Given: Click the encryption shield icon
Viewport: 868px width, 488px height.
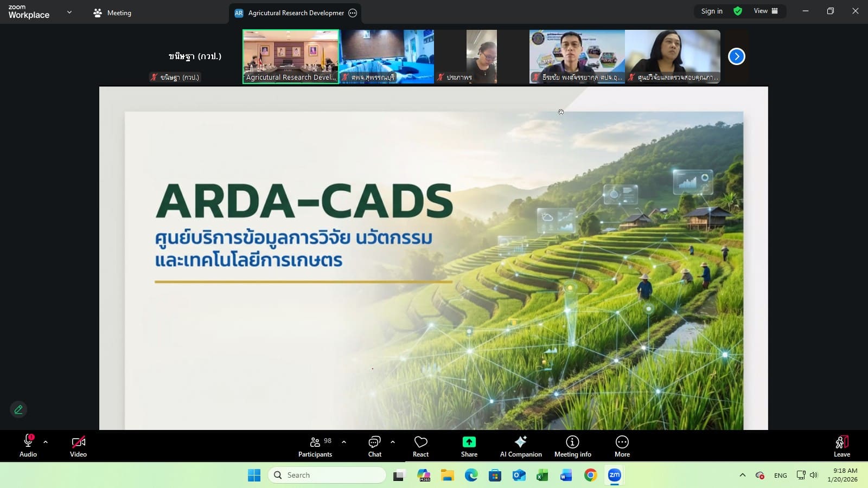Looking at the screenshot, I should tap(738, 11).
